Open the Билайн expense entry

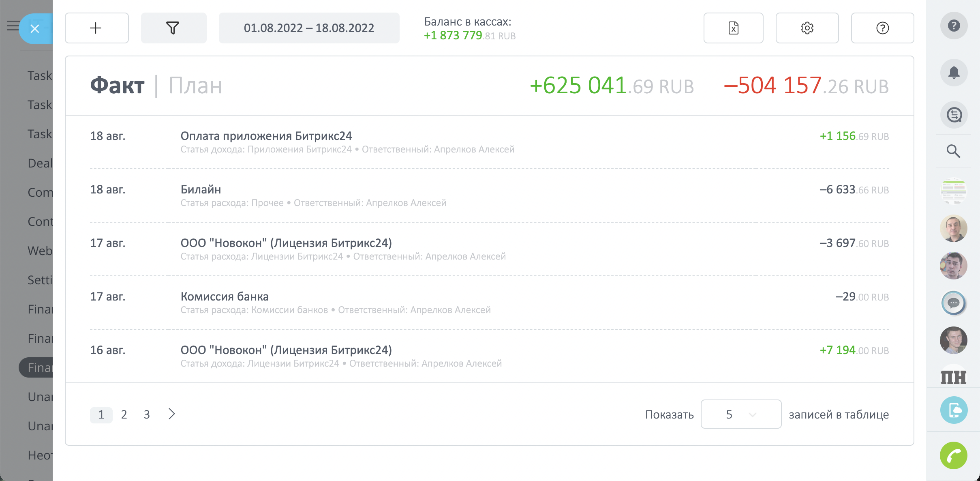pos(201,190)
